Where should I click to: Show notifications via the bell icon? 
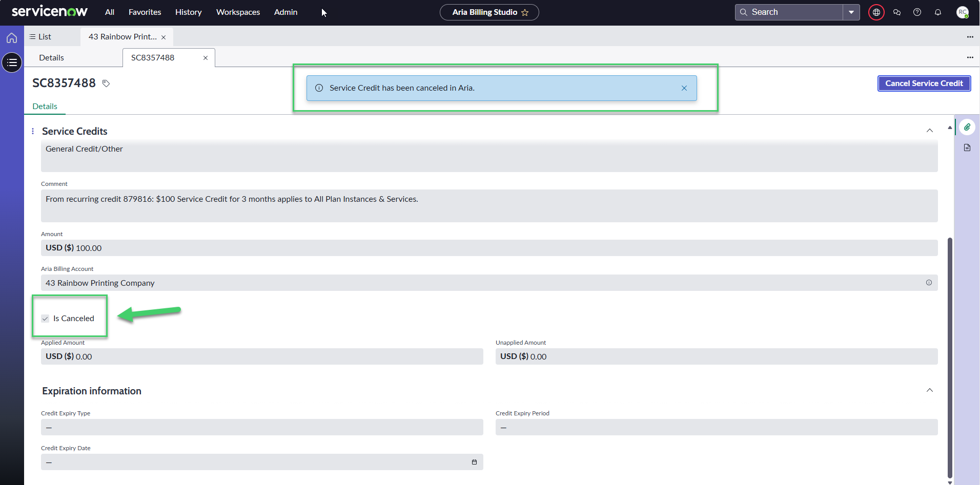click(938, 12)
